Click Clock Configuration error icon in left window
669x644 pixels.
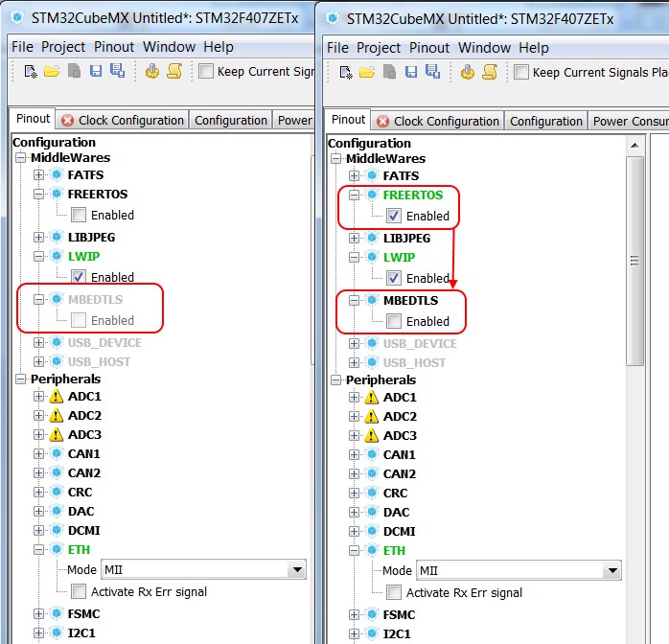coord(67,120)
